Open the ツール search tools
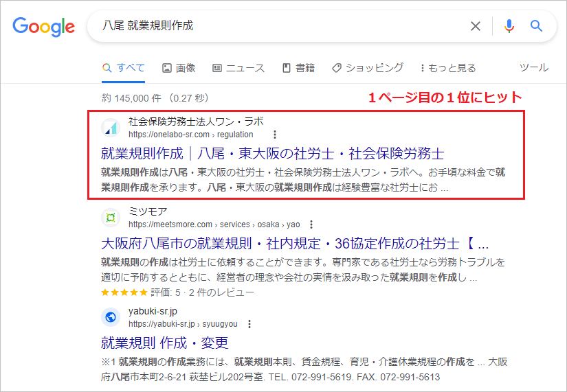Image resolution: width=567 pixels, height=392 pixels. pos(534,67)
